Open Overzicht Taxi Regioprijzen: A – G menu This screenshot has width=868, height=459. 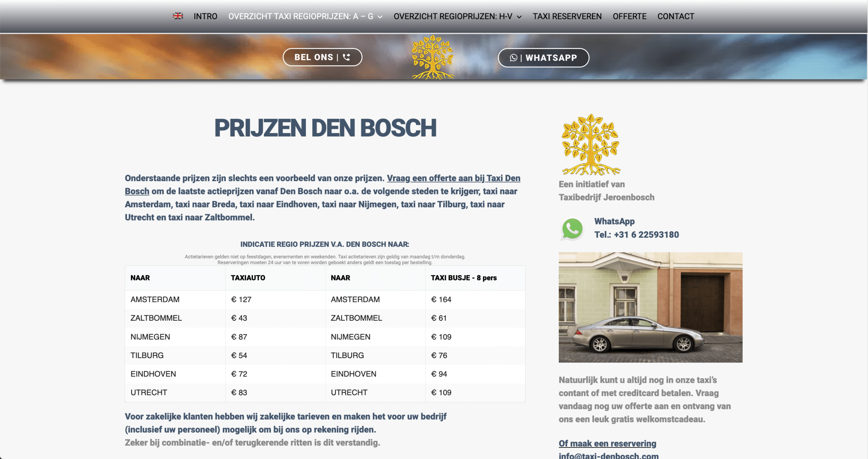[300, 16]
